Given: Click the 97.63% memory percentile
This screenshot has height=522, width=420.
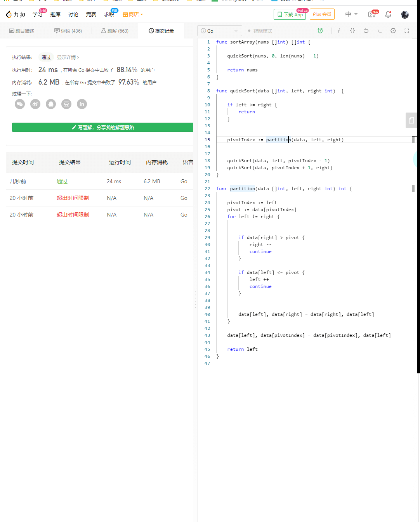Looking at the screenshot, I should (129, 82).
